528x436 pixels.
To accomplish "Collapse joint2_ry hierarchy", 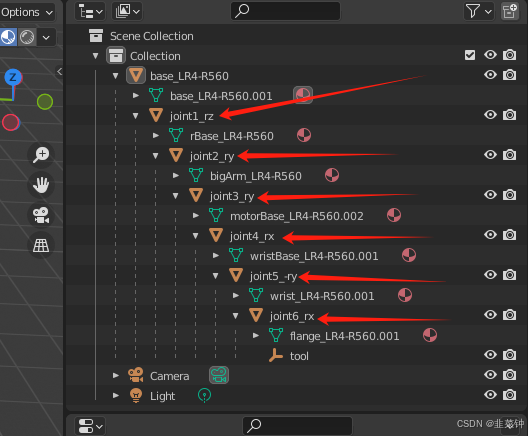I will click(155, 156).
